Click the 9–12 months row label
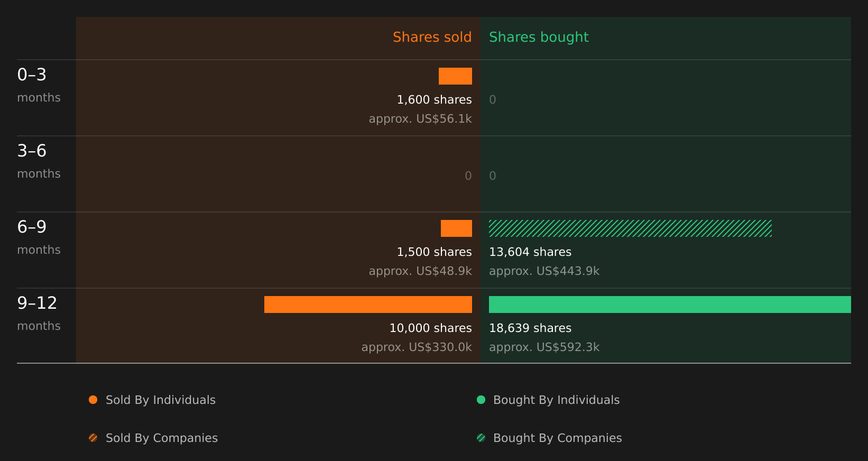The width and height of the screenshot is (868, 461). point(39,313)
